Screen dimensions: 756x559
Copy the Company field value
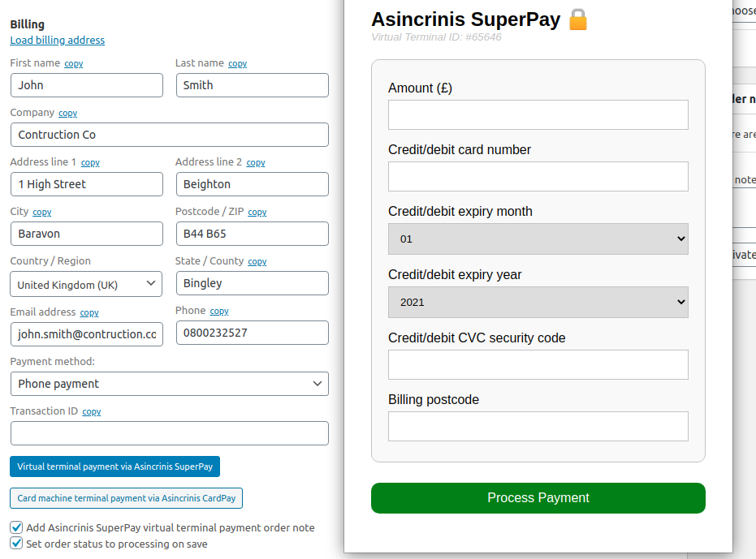point(67,114)
